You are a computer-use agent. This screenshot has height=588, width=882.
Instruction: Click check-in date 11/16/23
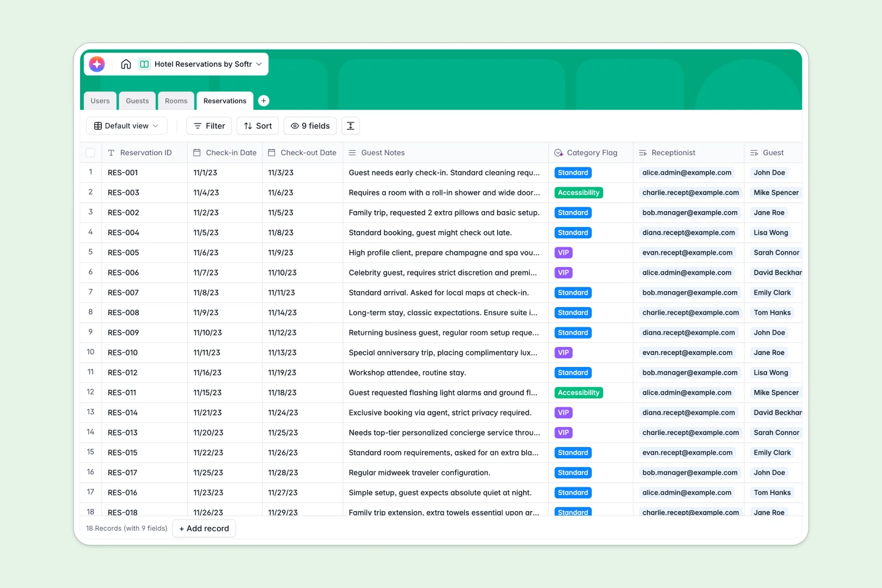(x=207, y=373)
